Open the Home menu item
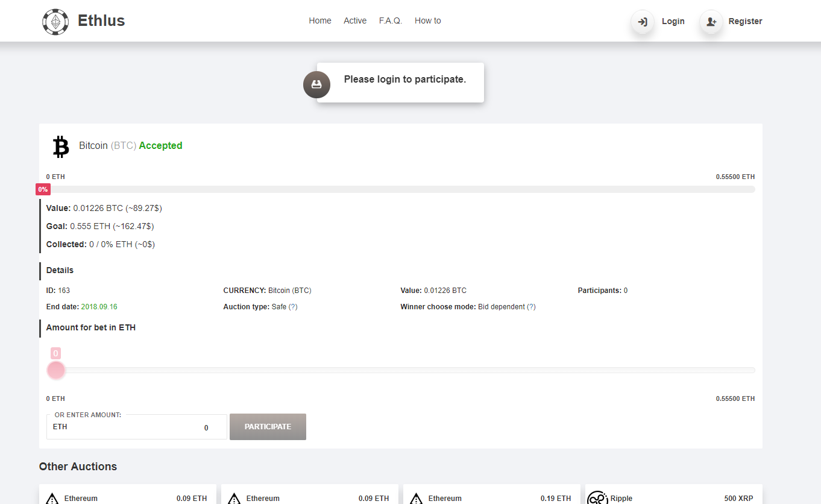The width and height of the screenshot is (821, 504). click(320, 20)
